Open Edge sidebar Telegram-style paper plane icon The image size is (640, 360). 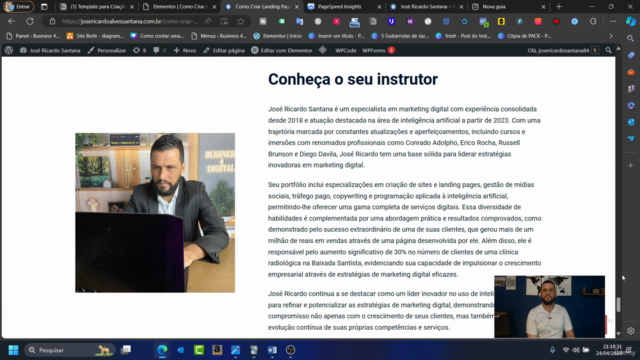coord(631,138)
